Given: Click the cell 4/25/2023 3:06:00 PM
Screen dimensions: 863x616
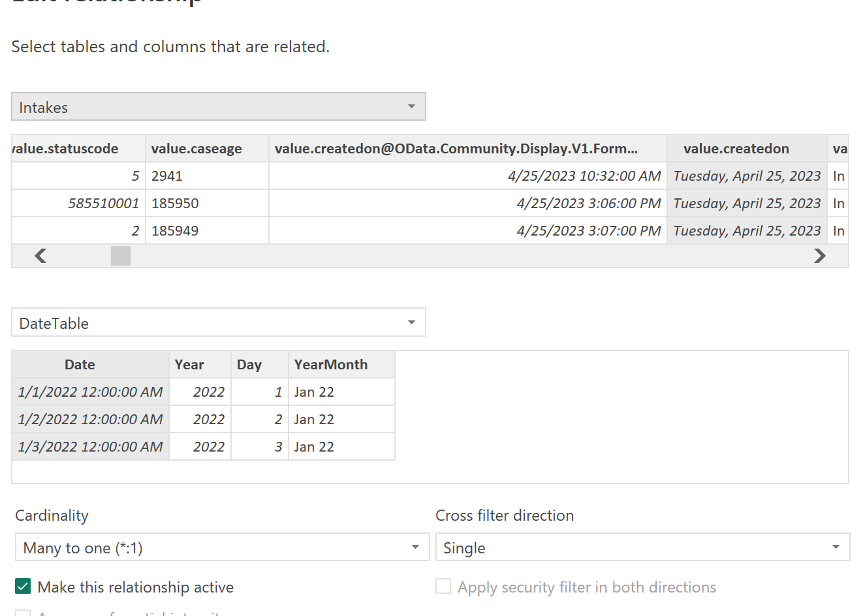Looking at the screenshot, I should tap(468, 204).
